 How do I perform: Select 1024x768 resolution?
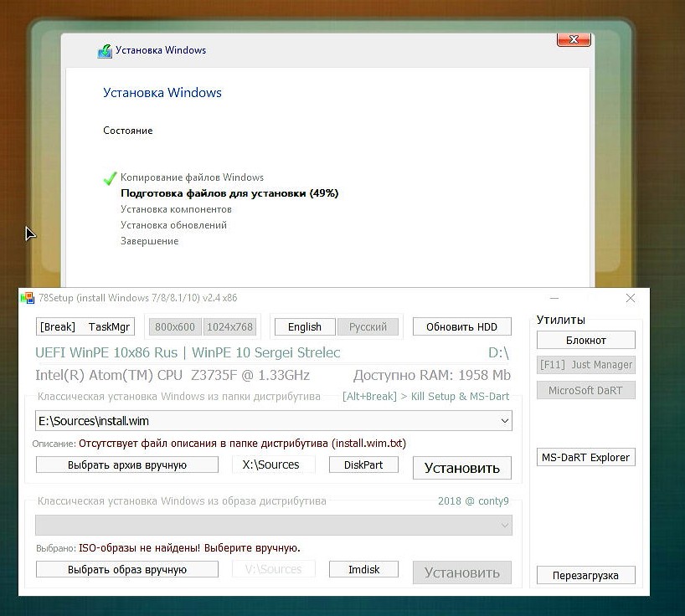pos(229,326)
